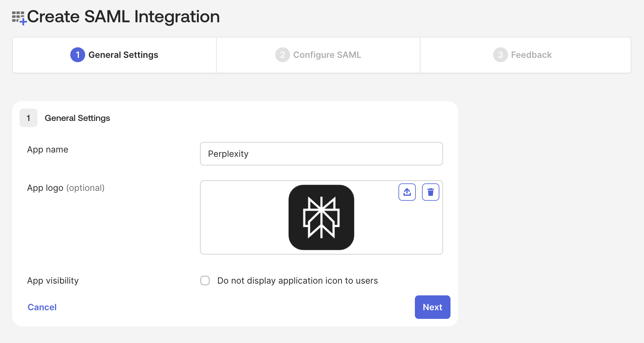Click the App visibility label

pyautogui.click(x=53, y=281)
